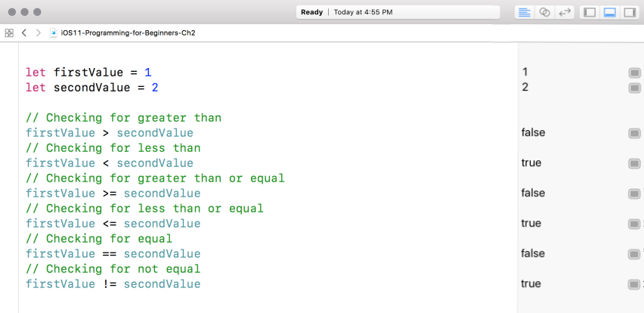Click the code 'firstValue >= secondValue'

pyautogui.click(x=113, y=194)
